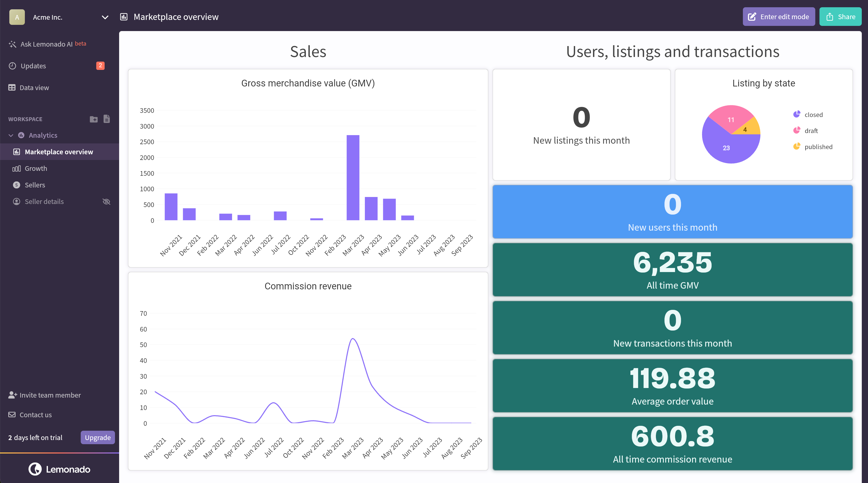
Task: Click the Marketplace overview sidebar icon
Action: (x=17, y=152)
